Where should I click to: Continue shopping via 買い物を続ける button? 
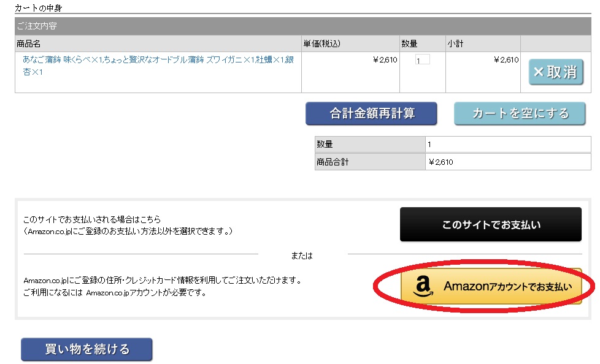(x=87, y=349)
